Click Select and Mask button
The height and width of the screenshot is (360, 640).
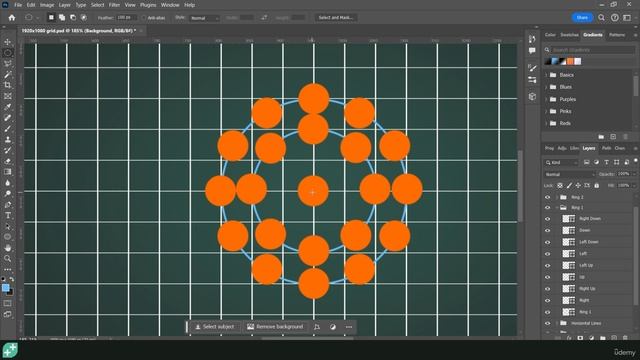pyautogui.click(x=336, y=18)
